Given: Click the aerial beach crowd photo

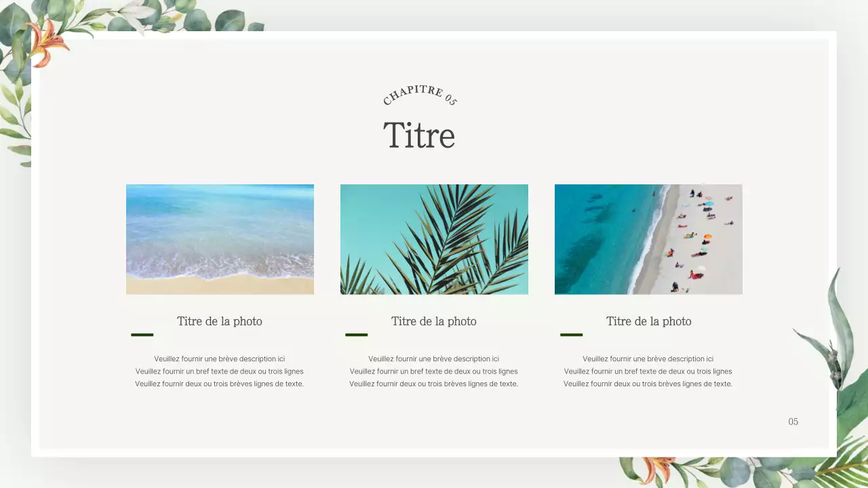Looking at the screenshot, I should coord(648,239).
